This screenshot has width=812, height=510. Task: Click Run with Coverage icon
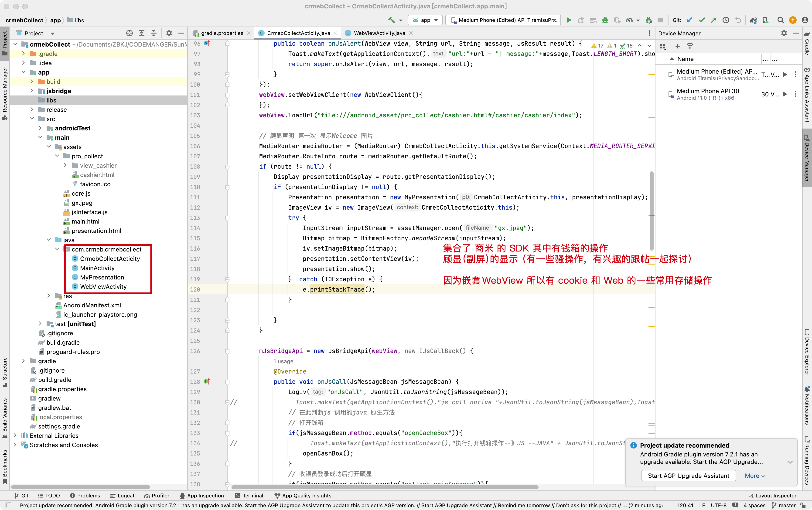coord(617,20)
